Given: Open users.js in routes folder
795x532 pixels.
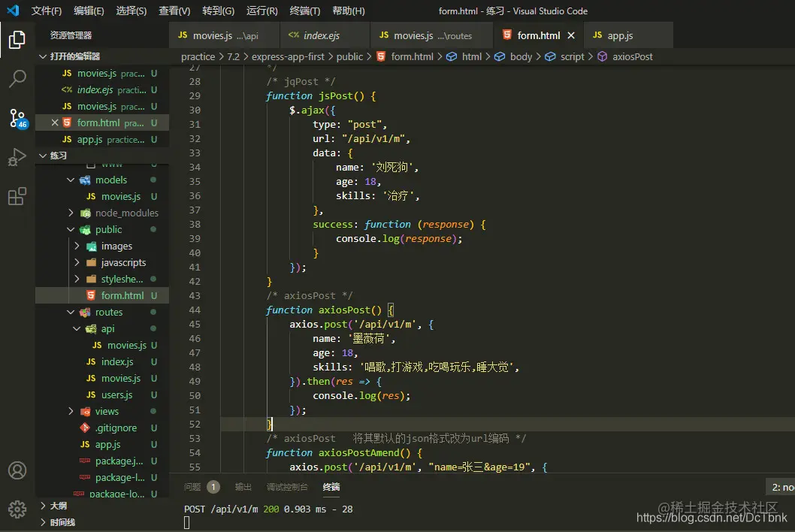Looking at the screenshot, I should pyautogui.click(x=102, y=395).
